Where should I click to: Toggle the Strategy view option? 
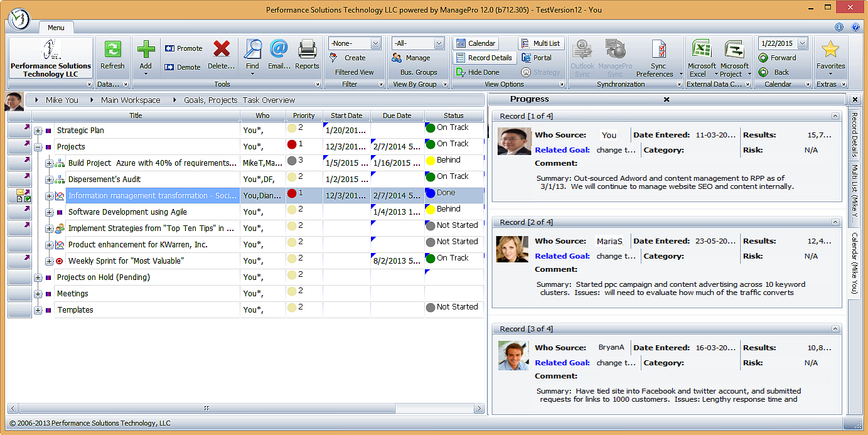click(x=540, y=72)
